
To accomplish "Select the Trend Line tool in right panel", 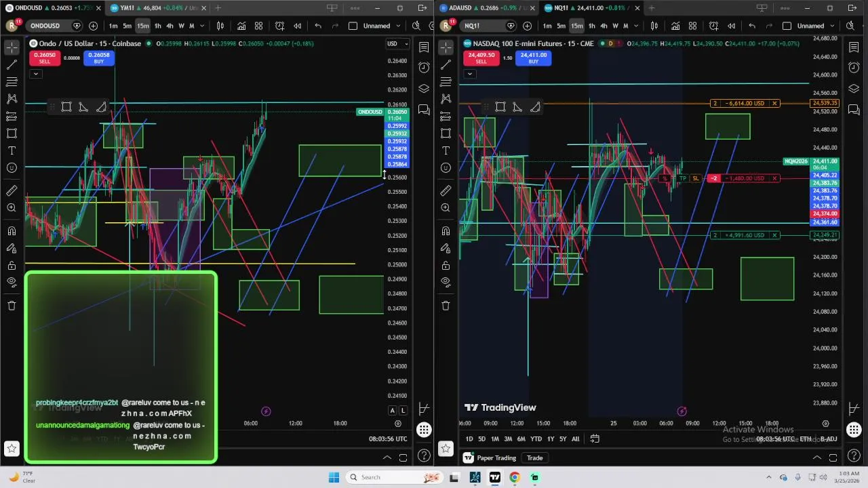I will click(x=446, y=65).
